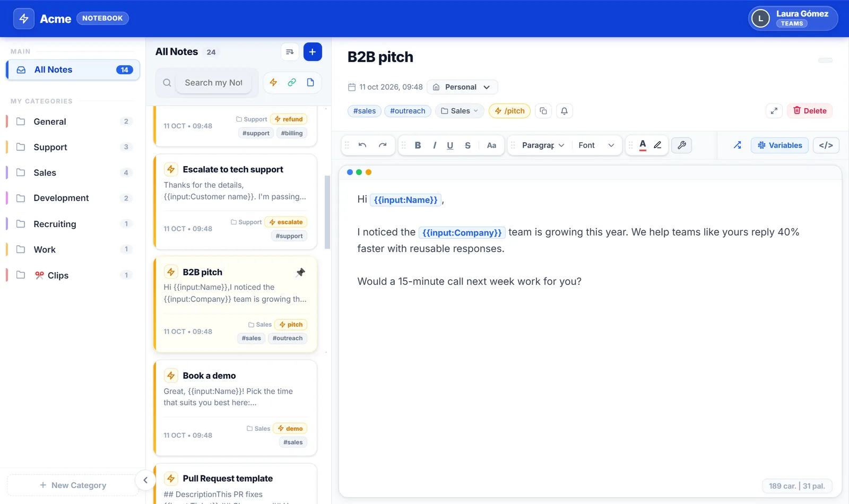Open the Paragraph style dropdown
Screen dimensions: 849x504
point(543,145)
